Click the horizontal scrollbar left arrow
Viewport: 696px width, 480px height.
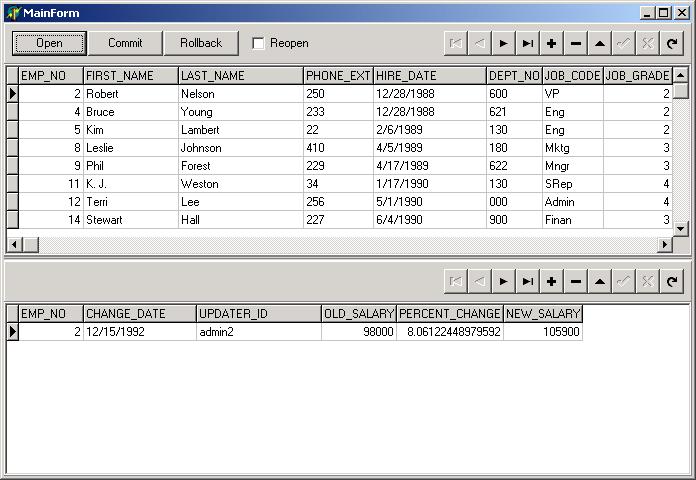point(15,244)
